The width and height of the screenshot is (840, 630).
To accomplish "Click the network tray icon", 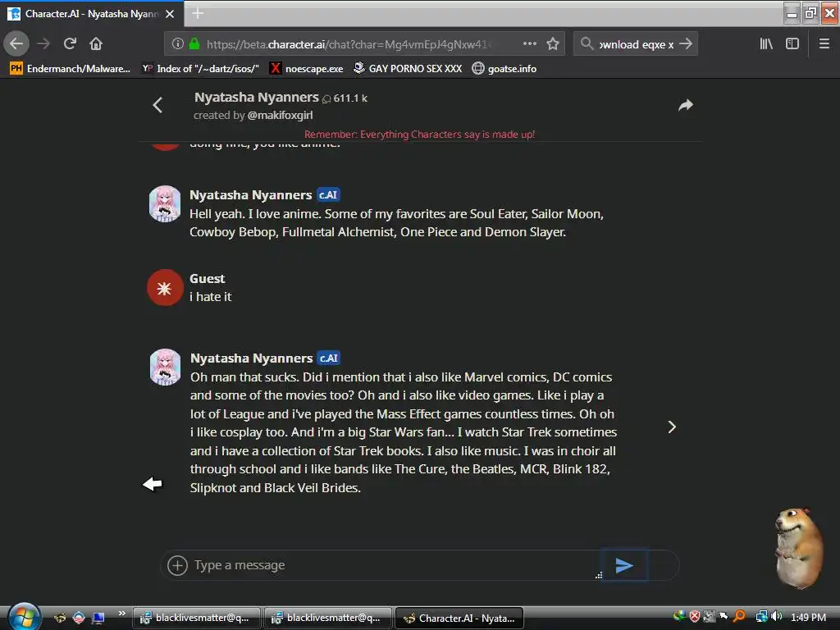I will pyautogui.click(x=761, y=617).
